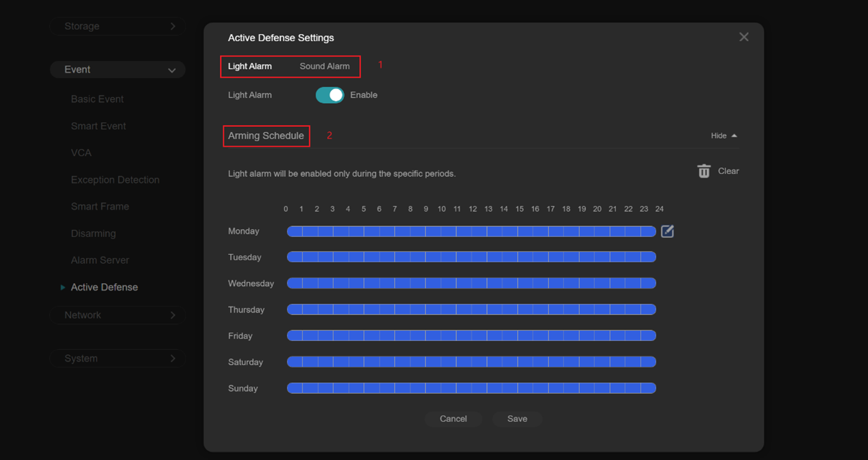Select Active Defense in the sidebar
Screen dimensions: 868x460
click(104, 287)
